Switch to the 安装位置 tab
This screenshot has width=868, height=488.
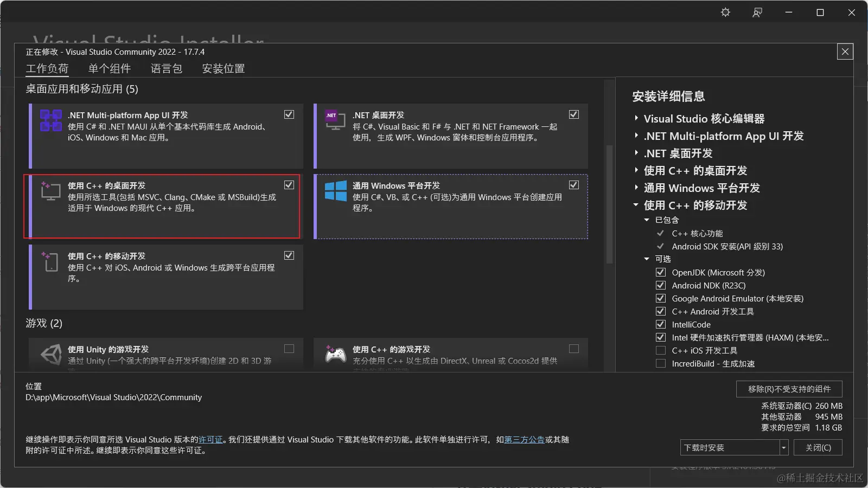point(224,68)
